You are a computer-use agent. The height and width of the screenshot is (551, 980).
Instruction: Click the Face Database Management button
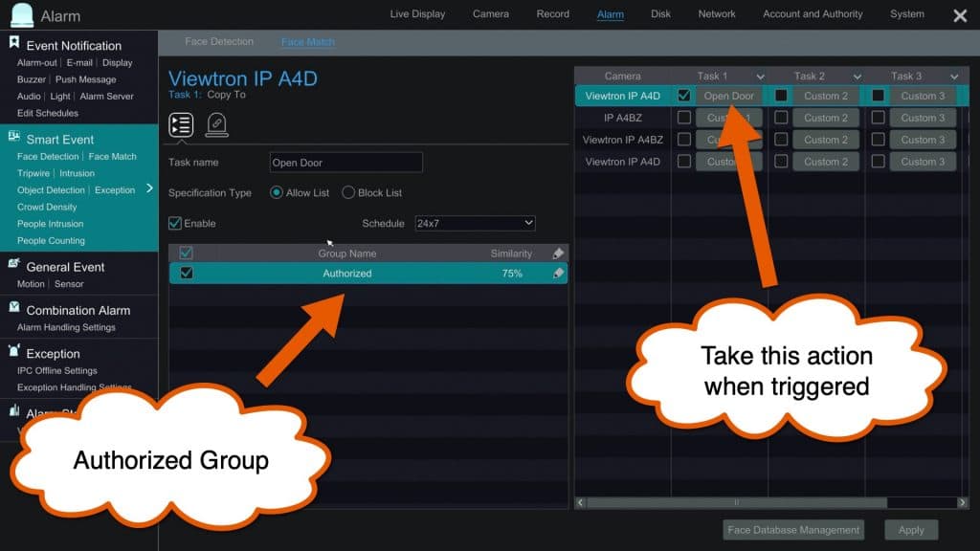[793, 530]
